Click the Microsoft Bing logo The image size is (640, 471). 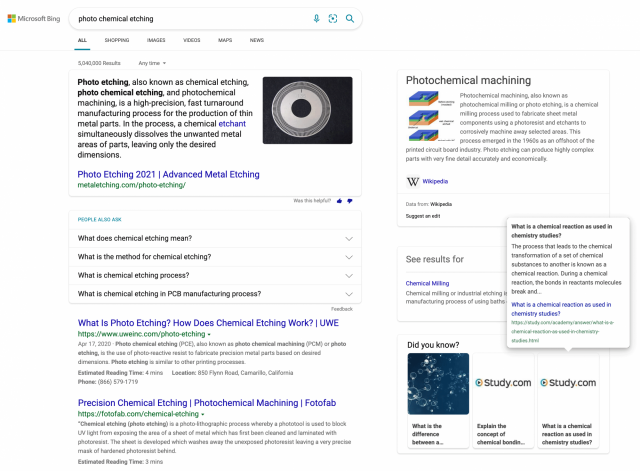[34, 18]
